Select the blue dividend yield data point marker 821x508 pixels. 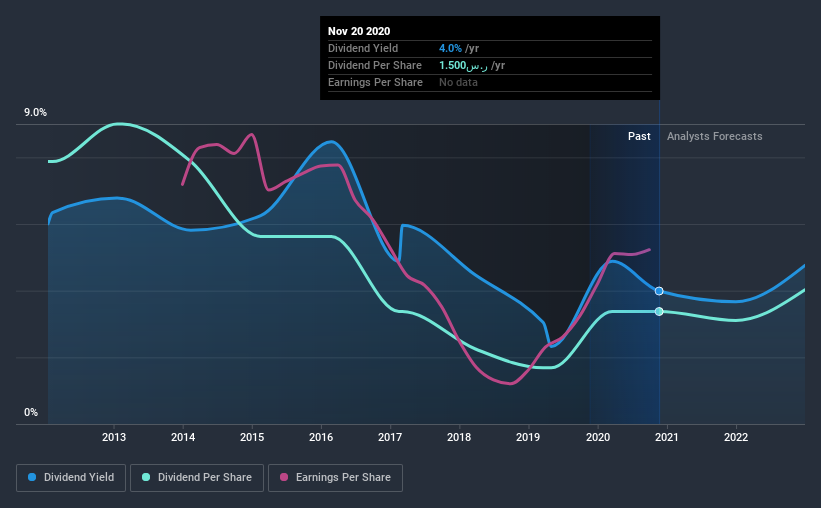pos(659,291)
